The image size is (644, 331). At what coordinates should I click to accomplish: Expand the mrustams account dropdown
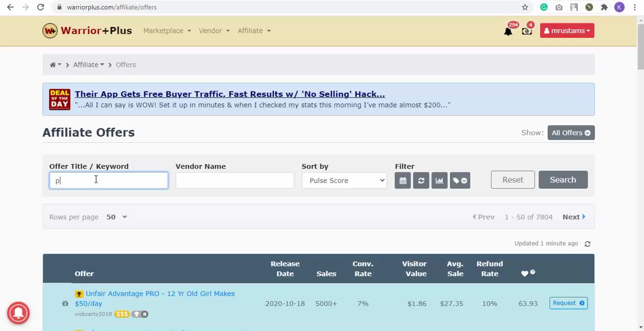(567, 30)
